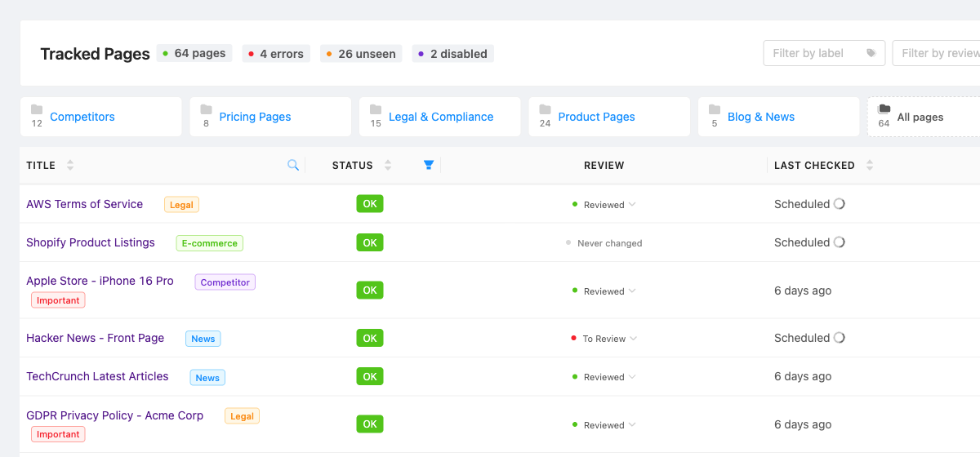Click OK status badge for Hacker News
The width and height of the screenshot is (980, 457).
pyautogui.click(x=370, y=338)
